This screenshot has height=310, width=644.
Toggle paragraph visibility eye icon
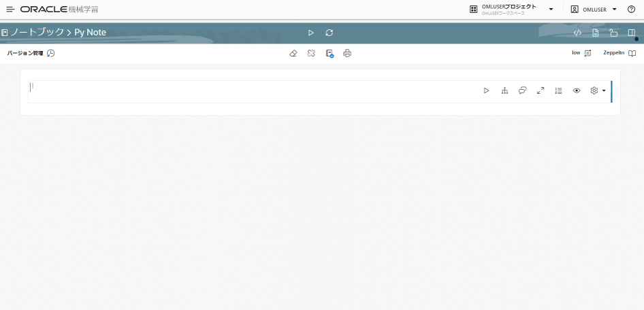pos(577,90)
